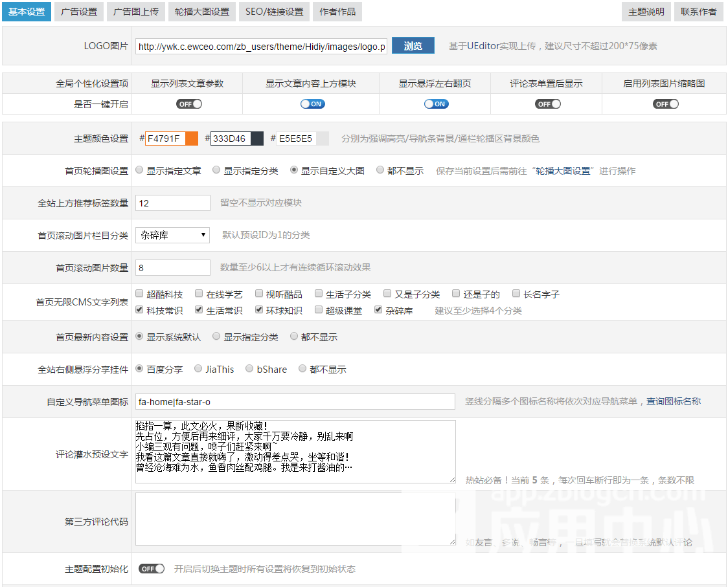Open the 查询图标名称 link
728x587 pixels.
pyautogui.click(x=674, y=401)
